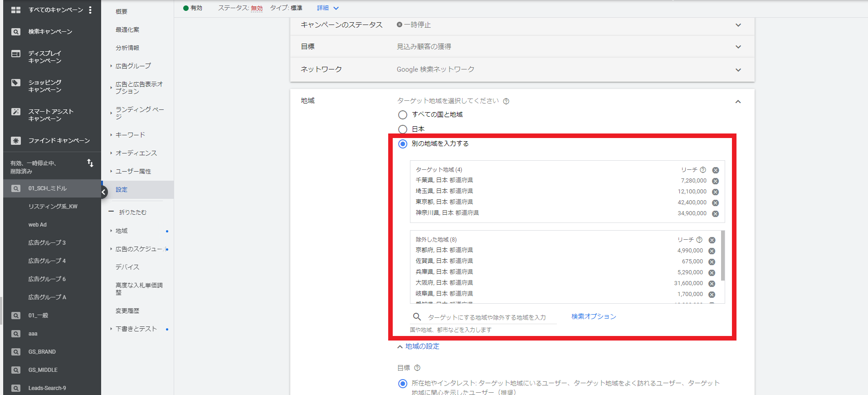Open the リスティング系_KW ad group
868x395 pixels.
coord(52,207)
